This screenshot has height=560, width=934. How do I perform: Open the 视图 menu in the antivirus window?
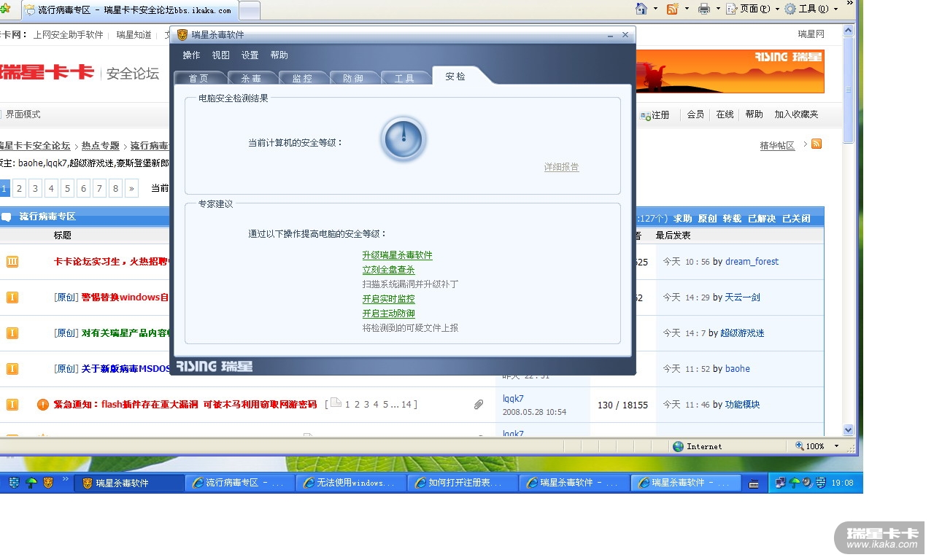tap(220, 55)
